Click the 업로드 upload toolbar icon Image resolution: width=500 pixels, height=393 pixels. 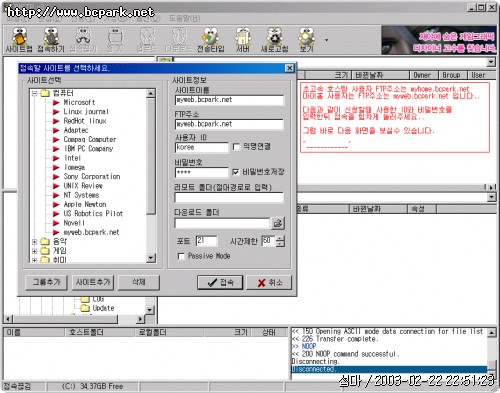coord(147,40)
